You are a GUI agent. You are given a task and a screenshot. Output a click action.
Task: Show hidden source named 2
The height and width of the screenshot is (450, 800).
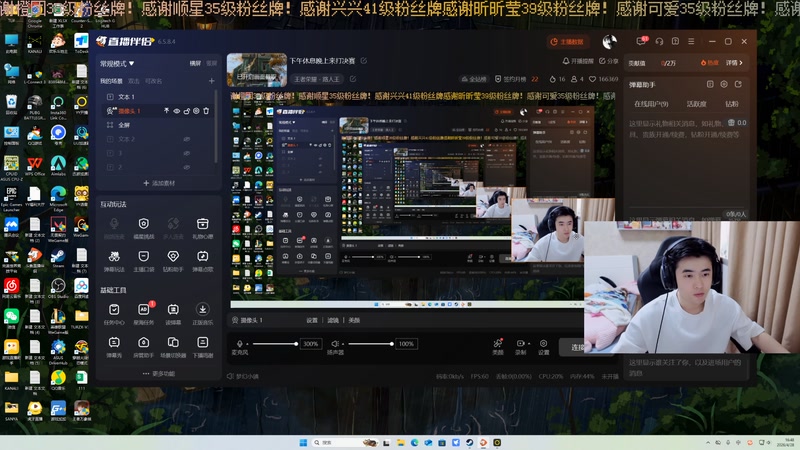(x=187, y=167)
